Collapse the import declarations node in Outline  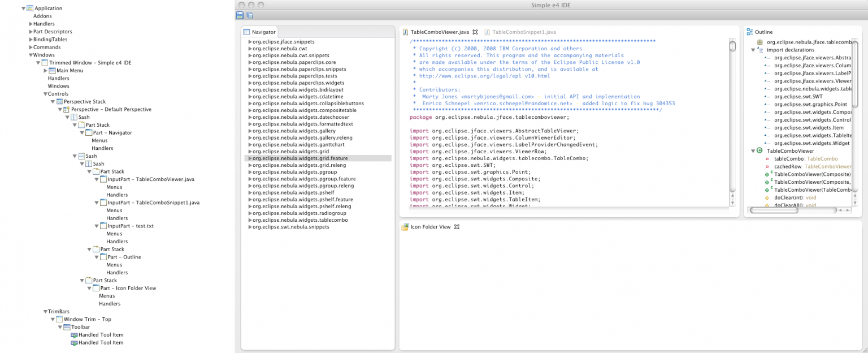point(753,50)
